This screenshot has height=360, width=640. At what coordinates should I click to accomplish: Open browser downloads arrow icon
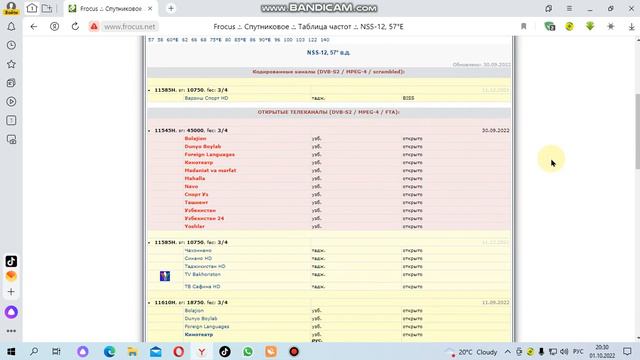pyautogui.click(x=631, y=27)
